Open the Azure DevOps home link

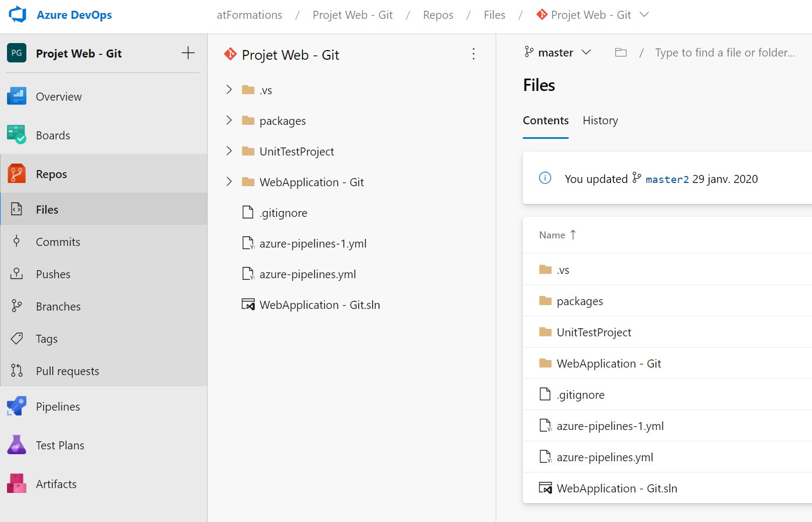coord(74,15)
